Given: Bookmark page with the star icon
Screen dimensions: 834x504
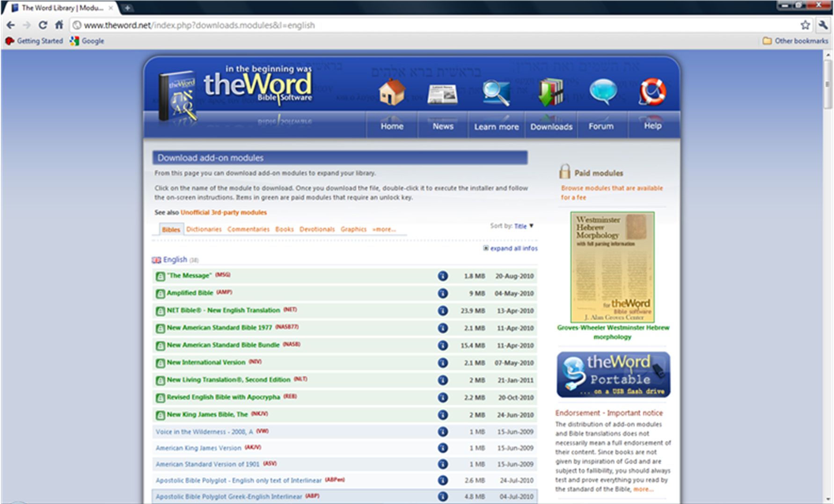Looking at the screenshot, I should point(805,25).
